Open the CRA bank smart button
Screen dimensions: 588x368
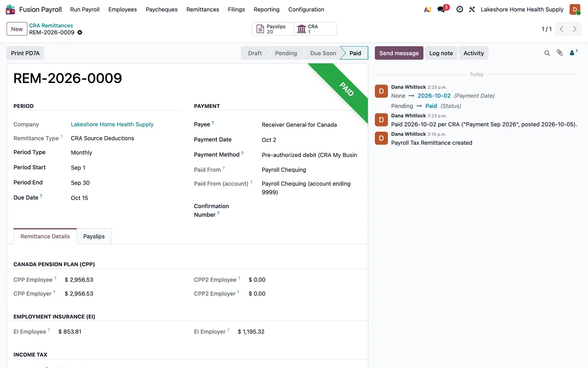315,29
